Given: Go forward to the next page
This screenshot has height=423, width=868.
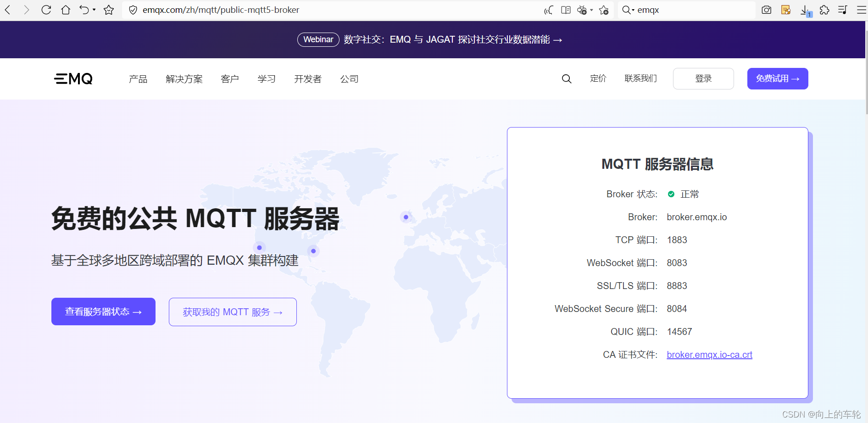Looking at the screenshot, I should [27, 10].
